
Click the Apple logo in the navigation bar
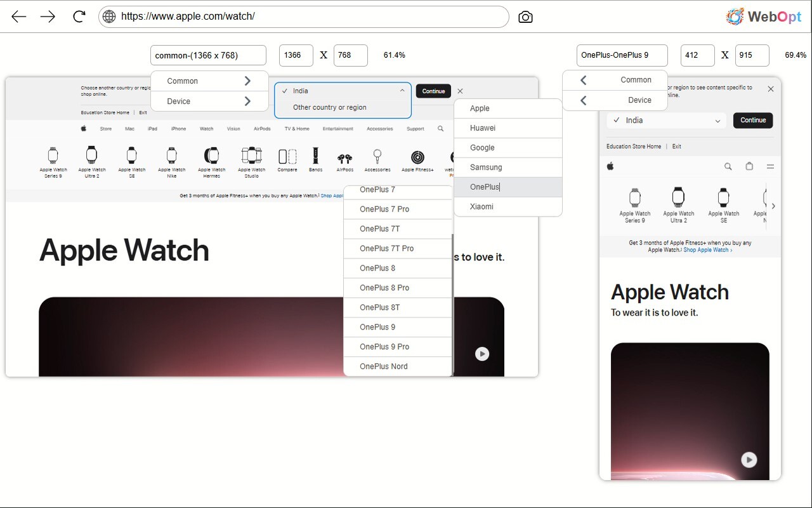pos(83,128)
